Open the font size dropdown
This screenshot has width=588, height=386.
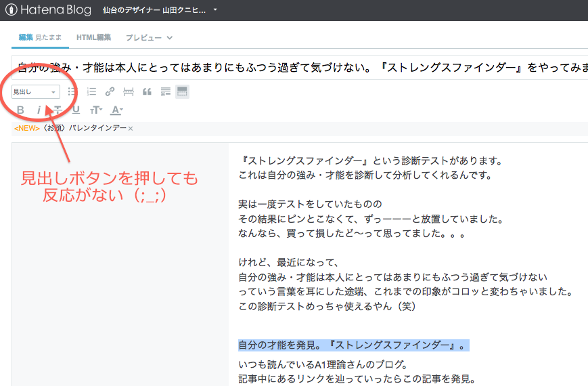(96, 110)
